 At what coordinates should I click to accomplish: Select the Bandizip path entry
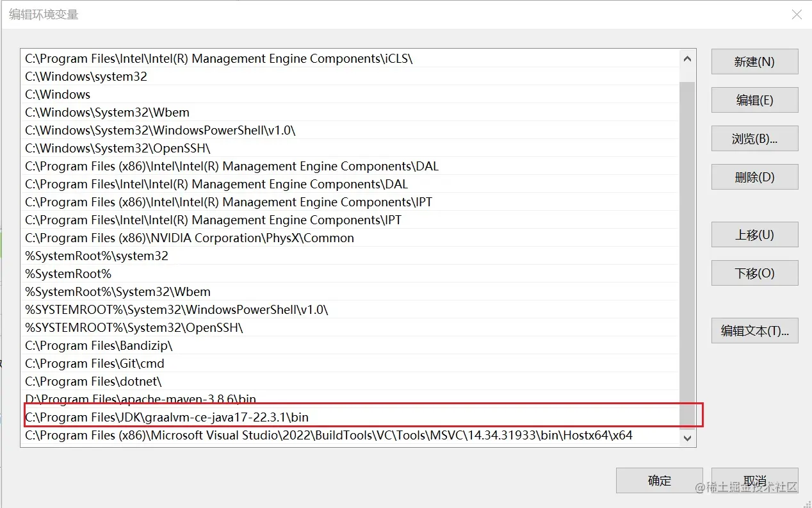351,345
